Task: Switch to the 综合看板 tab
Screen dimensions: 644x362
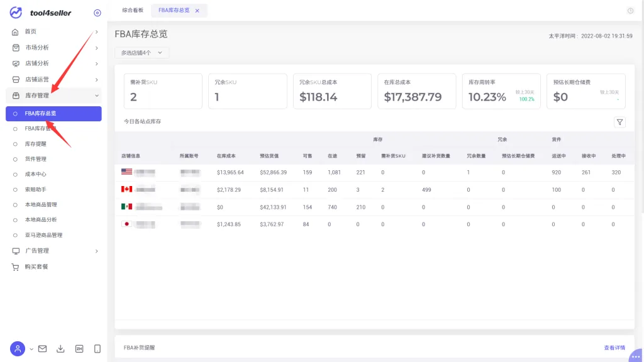Action: (133, 10)
